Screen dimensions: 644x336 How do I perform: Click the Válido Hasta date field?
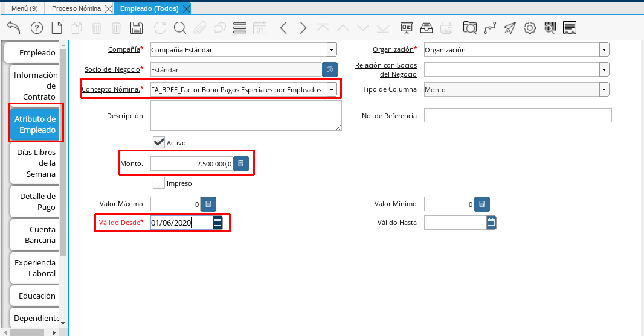(455, 223)
